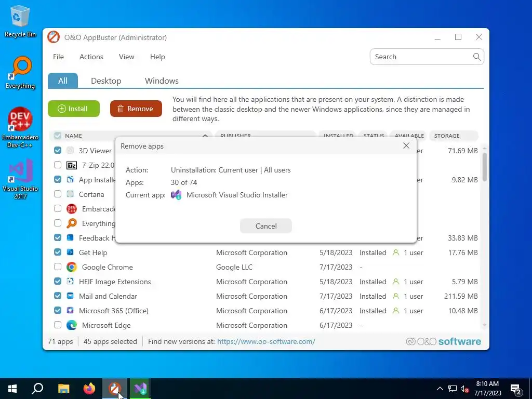Click the App Installer icon in list
The image size is (532, 399).
tap(70, 179)
